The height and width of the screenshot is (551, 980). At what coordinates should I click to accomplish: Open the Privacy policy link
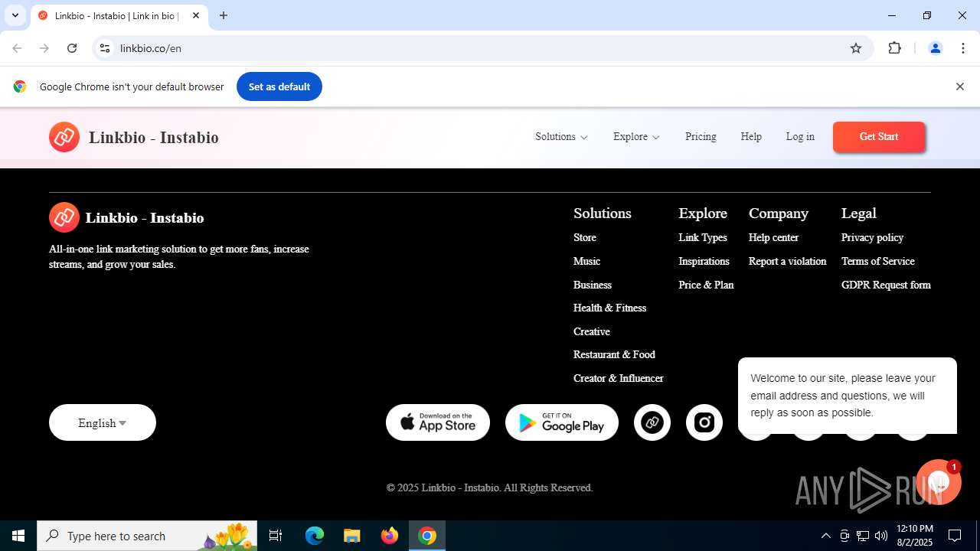(x=872, y=238)
